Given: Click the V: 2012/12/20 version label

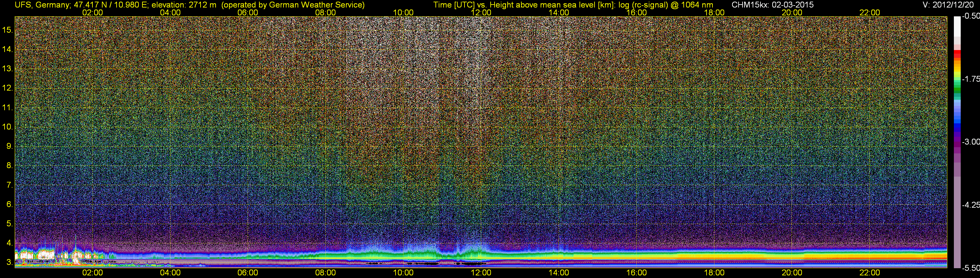Looking at the screenshot, I should 949,5.
